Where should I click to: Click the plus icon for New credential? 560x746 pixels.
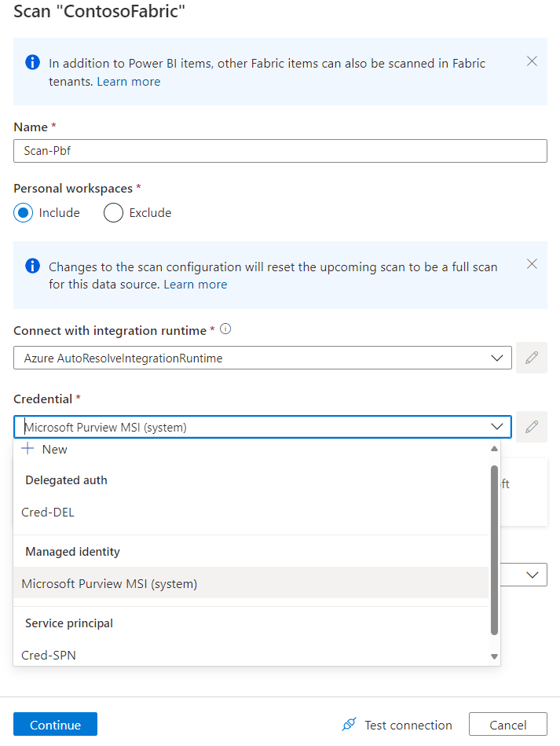[28, 449]
